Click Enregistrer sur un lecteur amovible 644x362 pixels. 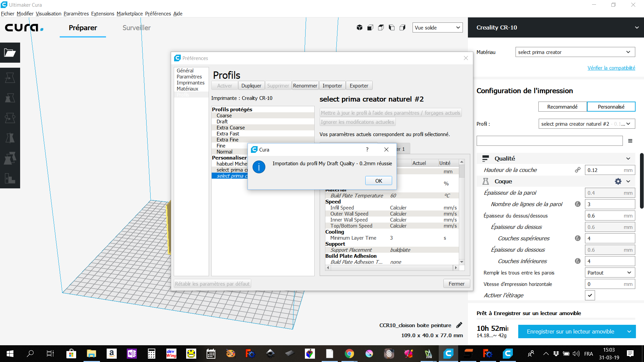tap(571, 331)
